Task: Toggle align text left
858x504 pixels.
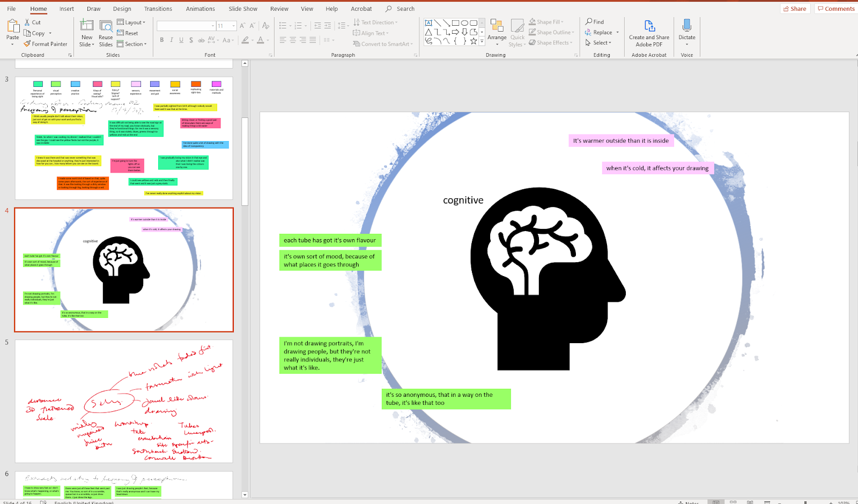Action: point(283,40)
